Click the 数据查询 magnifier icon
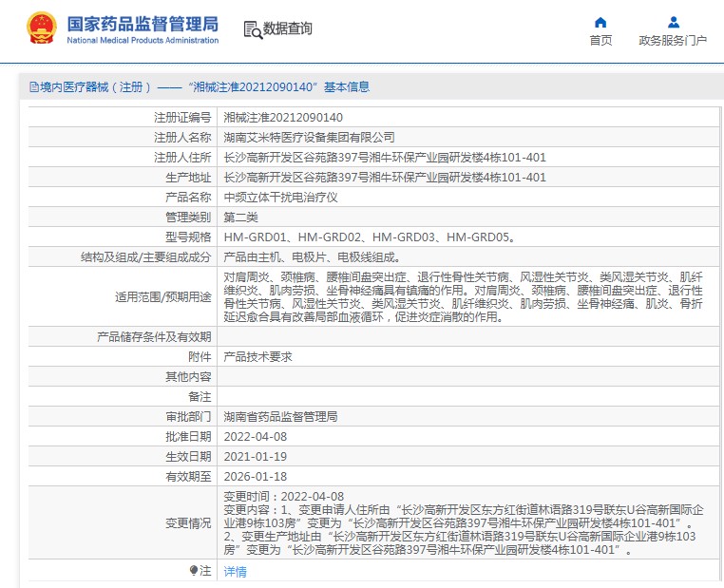The image size is (724, 588). pyautogui.click(x=253, y=29)
